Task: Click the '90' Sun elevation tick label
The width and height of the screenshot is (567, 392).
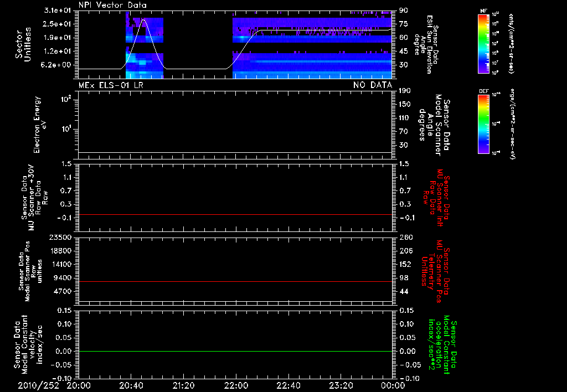Action: pyautogui.click(x=403, y=10)
